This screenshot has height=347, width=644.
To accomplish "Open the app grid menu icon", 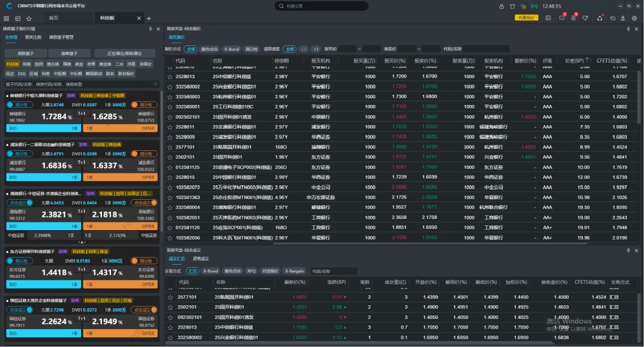I will [6, 18].
